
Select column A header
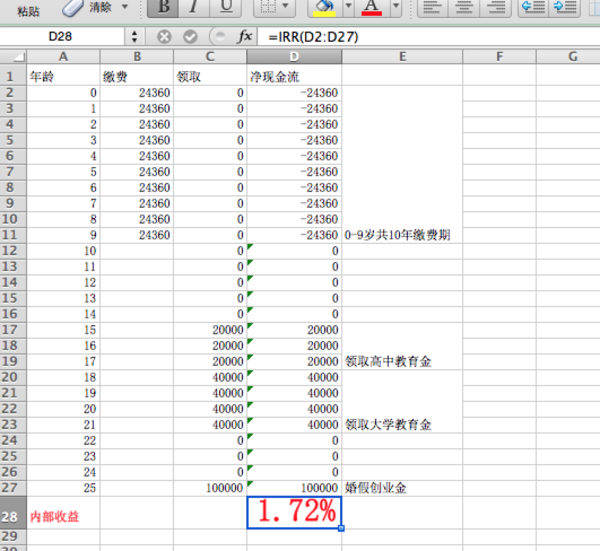pos(63,57)
